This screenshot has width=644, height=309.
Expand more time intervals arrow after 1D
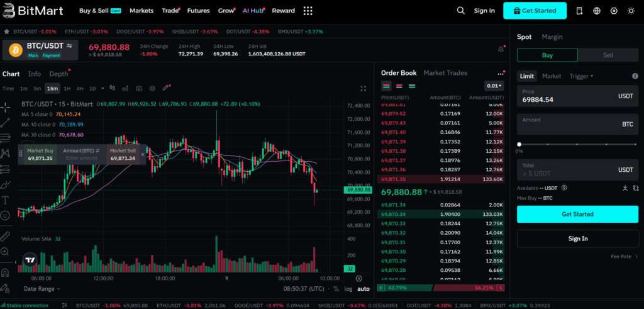(x=103, y=88)
